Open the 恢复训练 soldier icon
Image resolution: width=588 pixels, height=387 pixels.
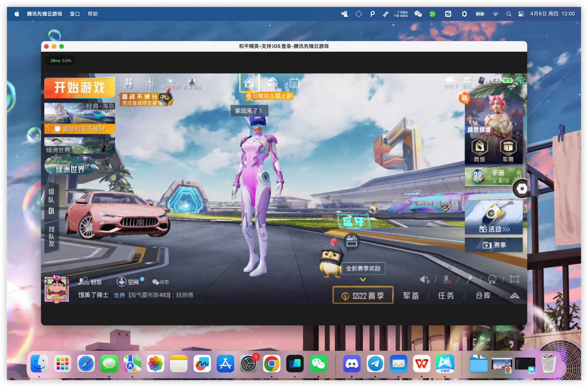192,83
